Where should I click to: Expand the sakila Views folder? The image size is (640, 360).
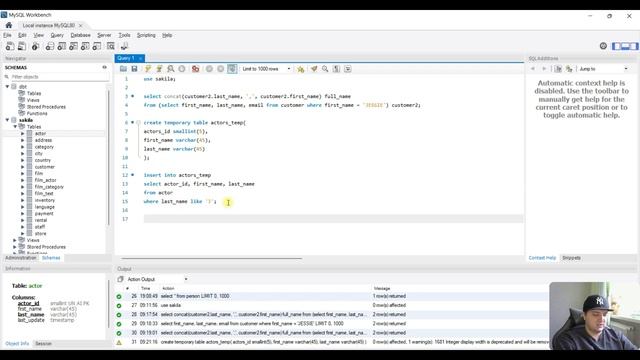click(15, 240)
